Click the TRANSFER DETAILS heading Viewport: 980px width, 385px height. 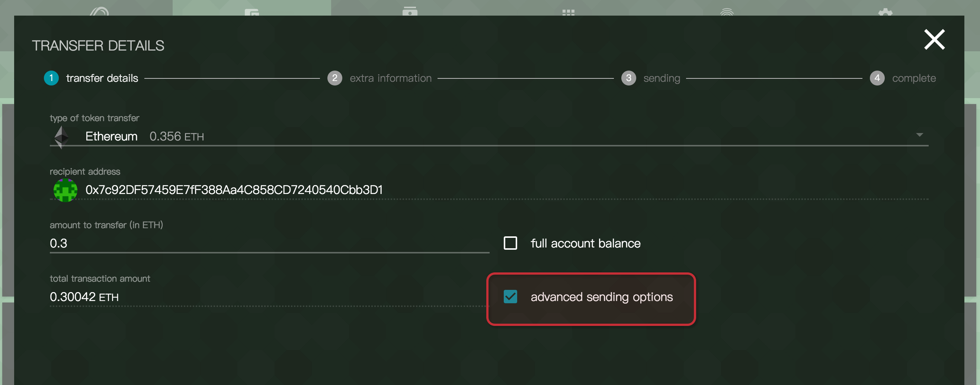pos(98,46)
